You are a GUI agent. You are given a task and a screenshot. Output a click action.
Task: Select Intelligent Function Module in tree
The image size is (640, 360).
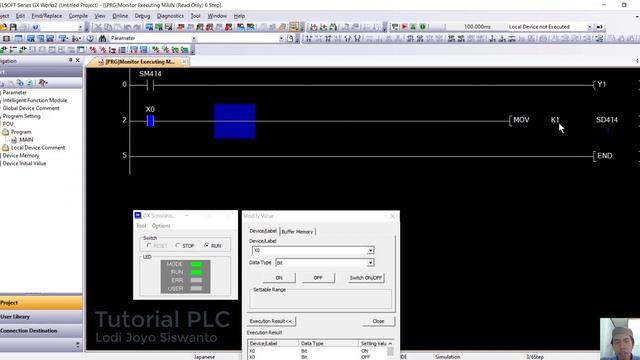tap(35, 100)
